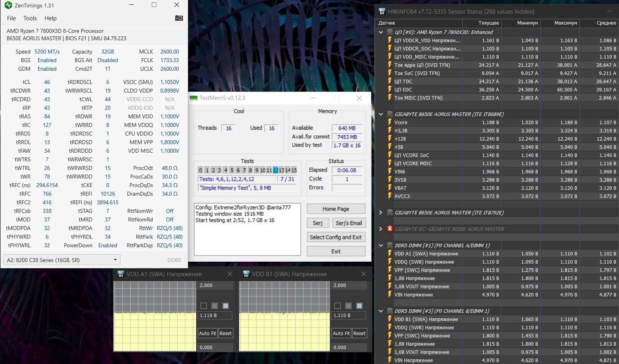Click the lightning icon beside +3,3В row
Image resolution: width=619 pixels, height=364 pixels.
(x=390, y=130)
